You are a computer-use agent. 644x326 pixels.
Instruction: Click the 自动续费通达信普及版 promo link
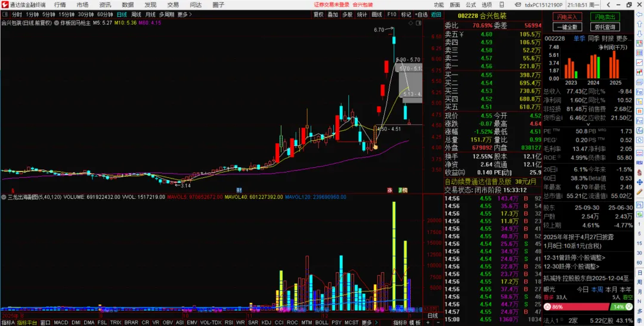tap(491, 182)
